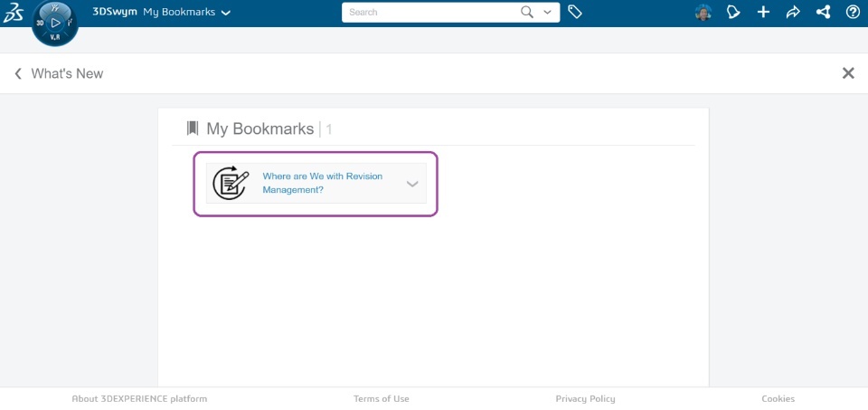Screen dimensions: 868x410
Task: Click the plus add icon
Action: point(763,13)
